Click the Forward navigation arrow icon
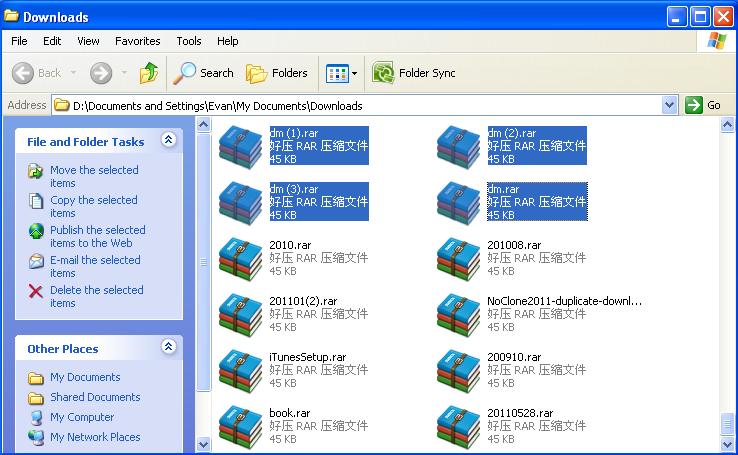738x455 pixels. (101, 73)
